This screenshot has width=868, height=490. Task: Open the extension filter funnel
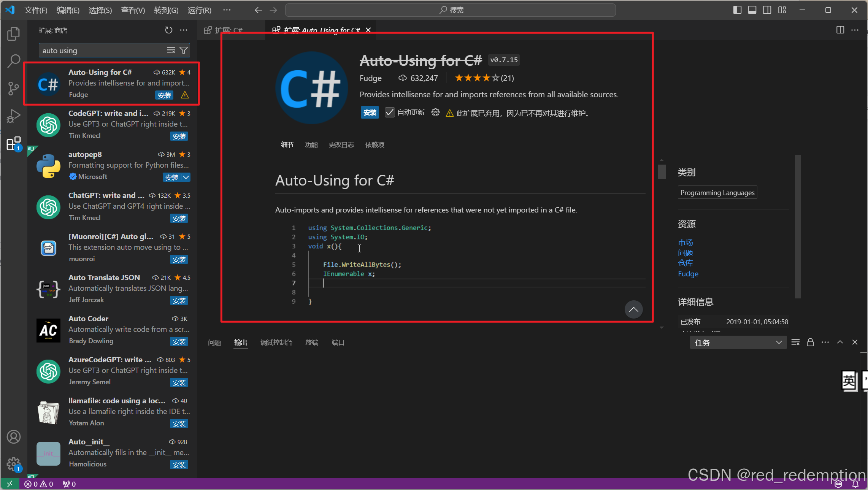coord(184,50)
